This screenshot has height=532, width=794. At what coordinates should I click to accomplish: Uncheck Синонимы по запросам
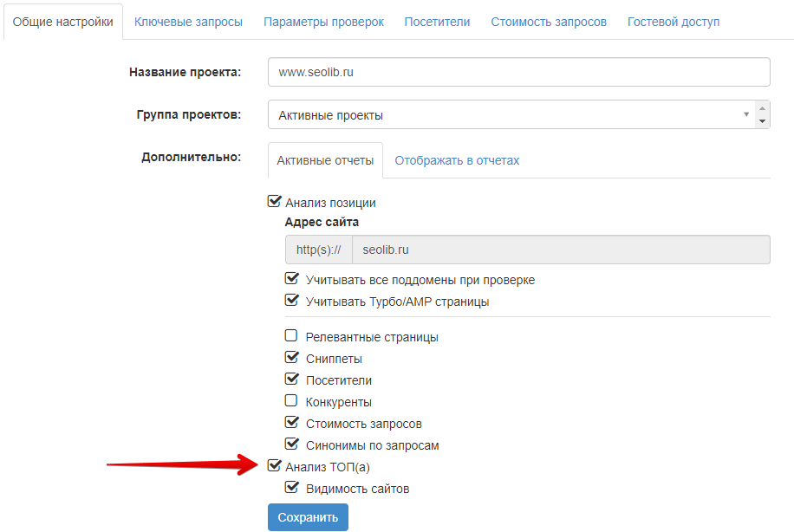click(x=291, y=444)
